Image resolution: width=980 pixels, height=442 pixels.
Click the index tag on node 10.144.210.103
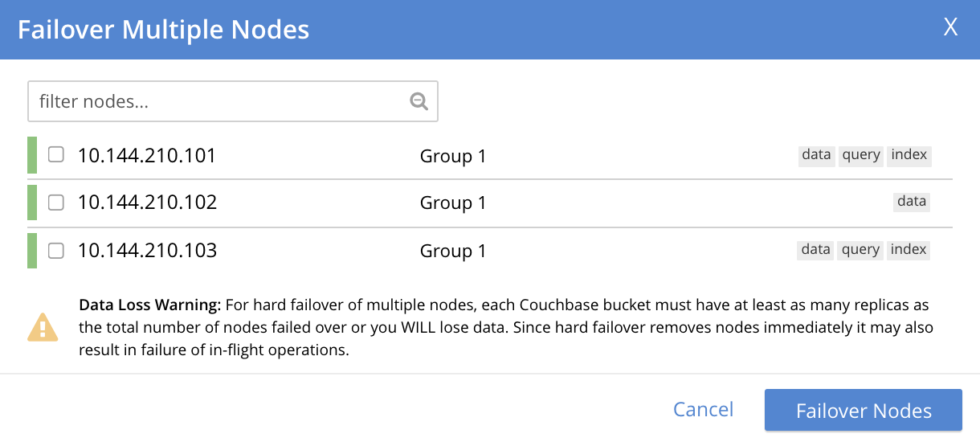click(x=909, y=250)
